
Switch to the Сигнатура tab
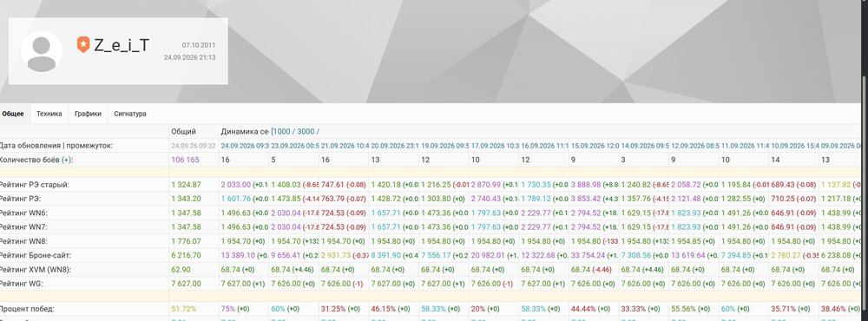(x=130, y=114)
